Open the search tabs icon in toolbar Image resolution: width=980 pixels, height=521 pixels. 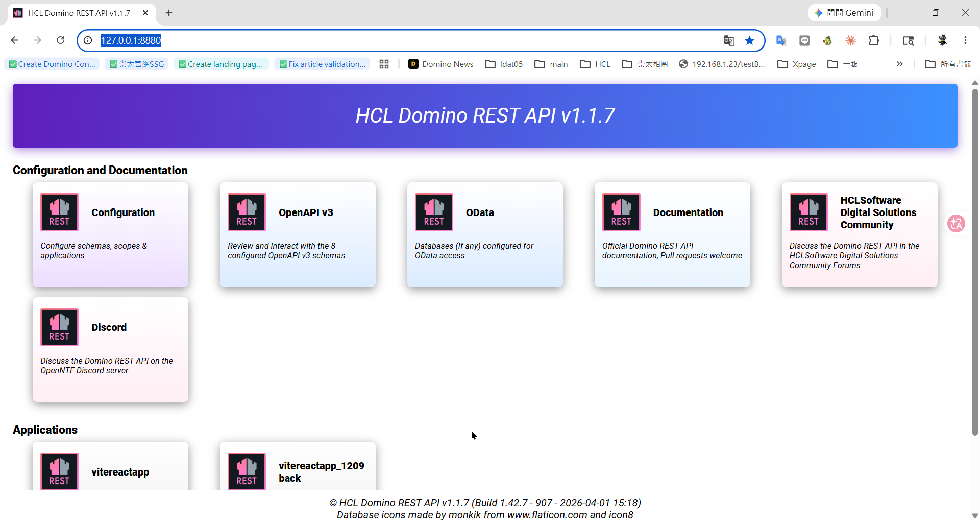coord(908,40)
